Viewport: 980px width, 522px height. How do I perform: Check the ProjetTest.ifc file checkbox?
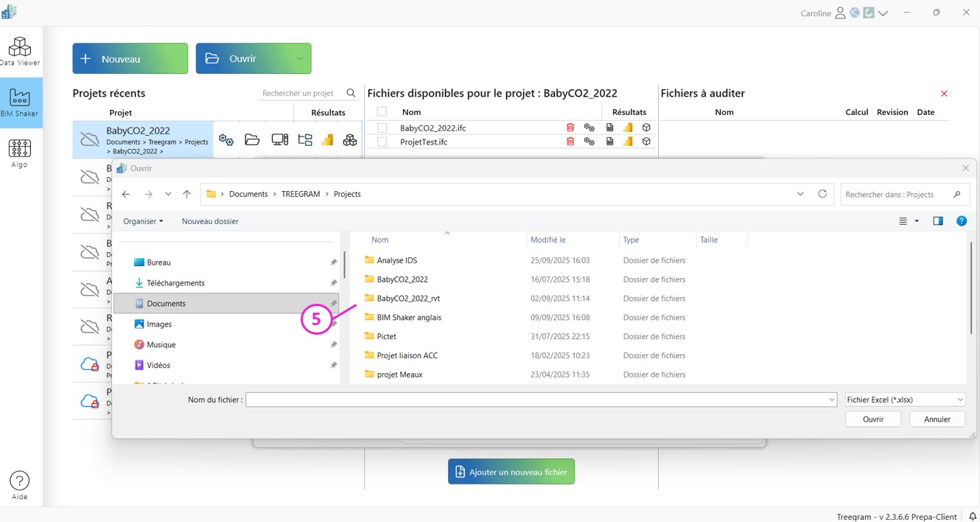(382, 142)
